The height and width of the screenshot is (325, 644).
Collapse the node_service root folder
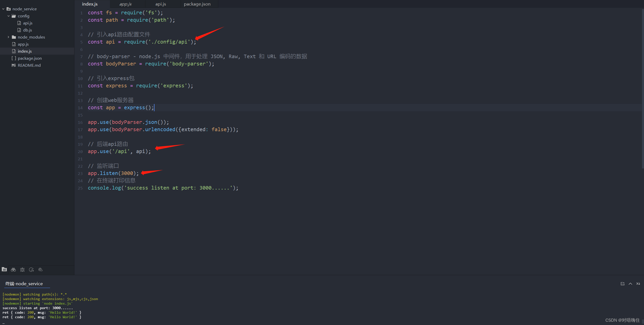pyautogui.click(x=3, y=9)
